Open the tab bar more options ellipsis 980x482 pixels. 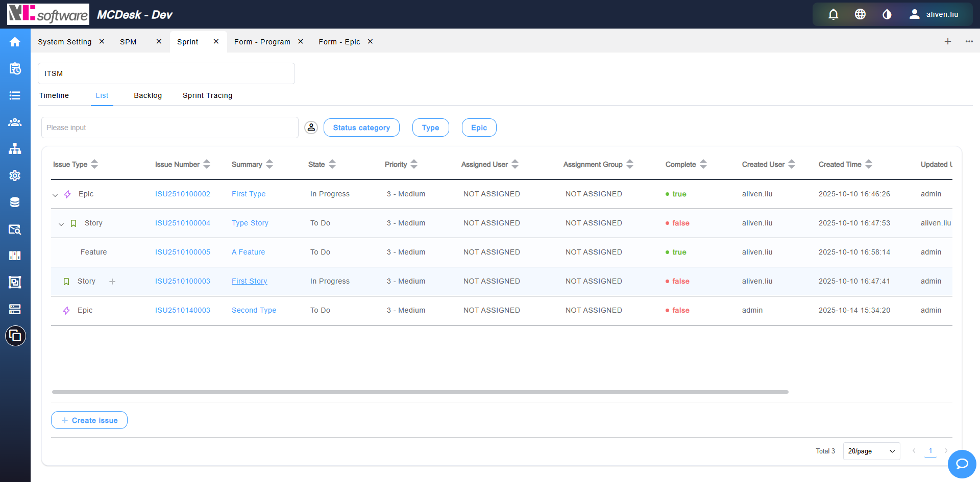point(969,41)
